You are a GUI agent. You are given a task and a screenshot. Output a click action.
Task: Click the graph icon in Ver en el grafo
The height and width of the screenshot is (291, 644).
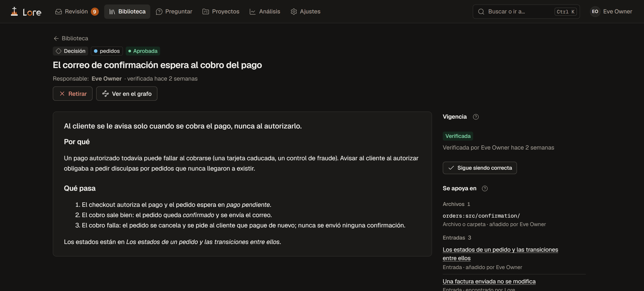[x=106, y=94]
